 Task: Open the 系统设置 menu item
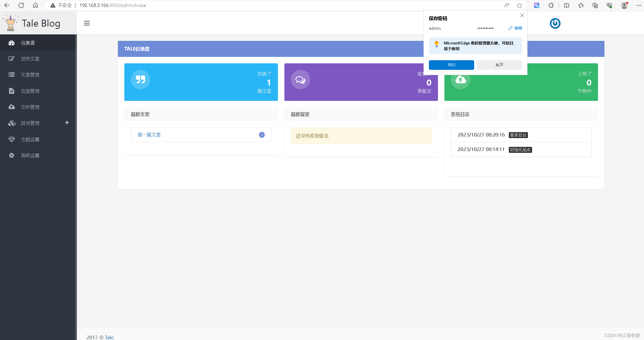(x=38, y=155)
